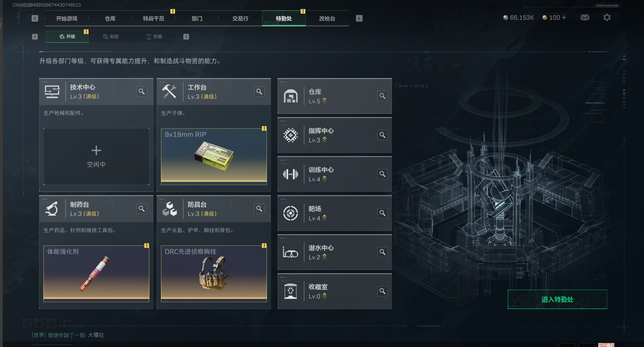644x347 pixels.
Task: Open the 9x19mm RIP ammo thumbnail
Action: coord(214,156)
